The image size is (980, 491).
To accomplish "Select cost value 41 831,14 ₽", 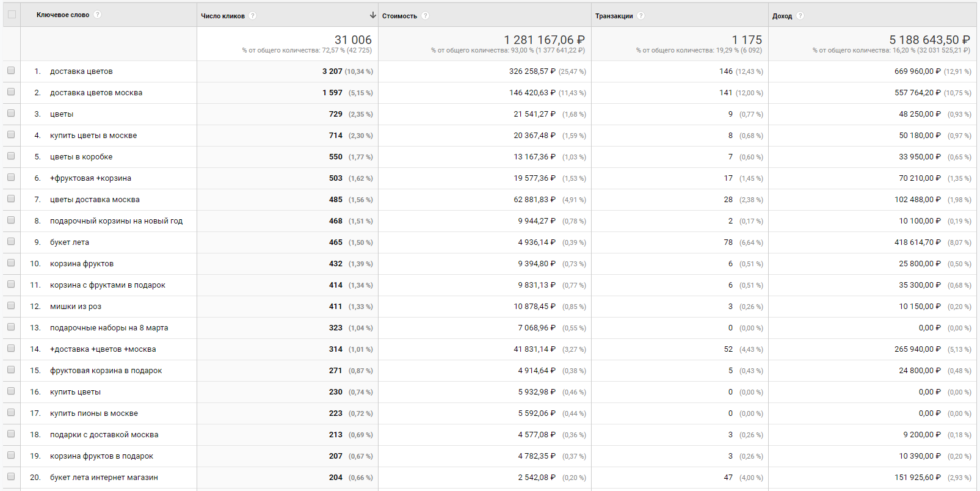I will (535, 349).
